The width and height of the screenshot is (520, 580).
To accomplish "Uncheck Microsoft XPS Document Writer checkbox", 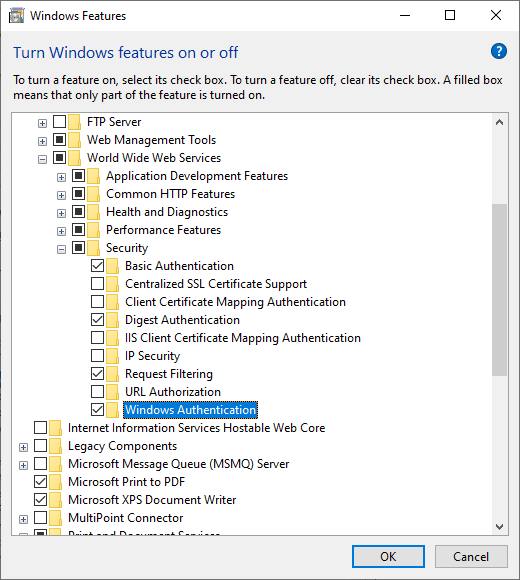I will (x=40, y=500).
